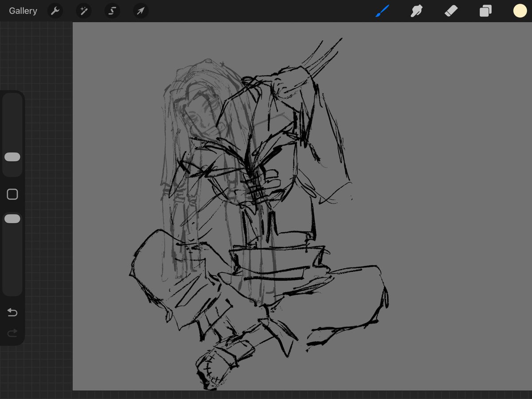Select the Eraser tool
The image size is (532, 399).
[451, 11]
